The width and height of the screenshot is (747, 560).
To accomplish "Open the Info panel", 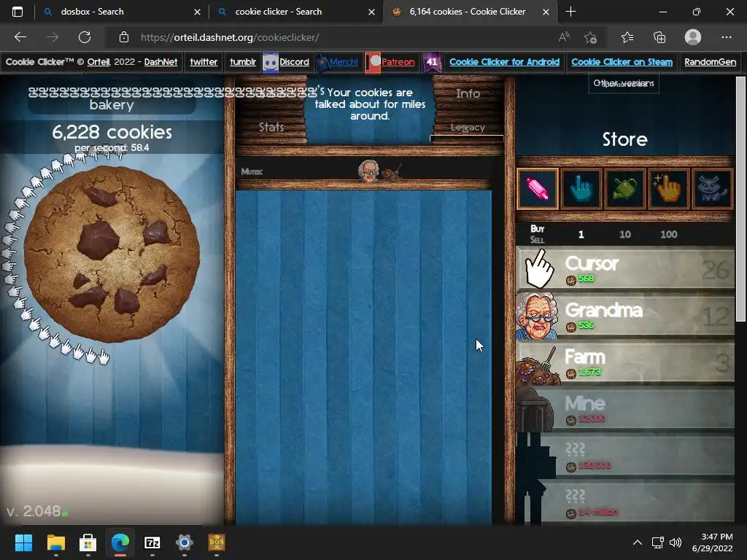I will [x=468, y=94].
